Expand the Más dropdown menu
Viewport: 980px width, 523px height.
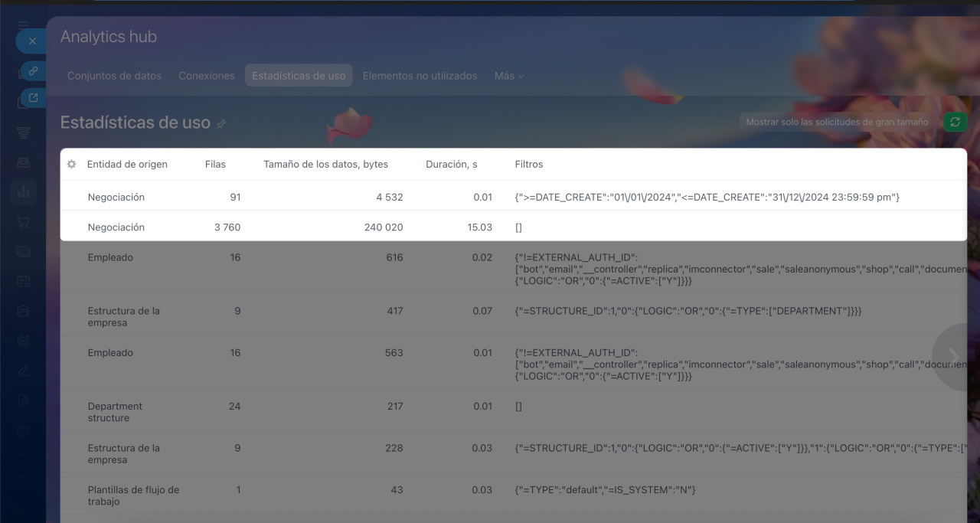509,76
